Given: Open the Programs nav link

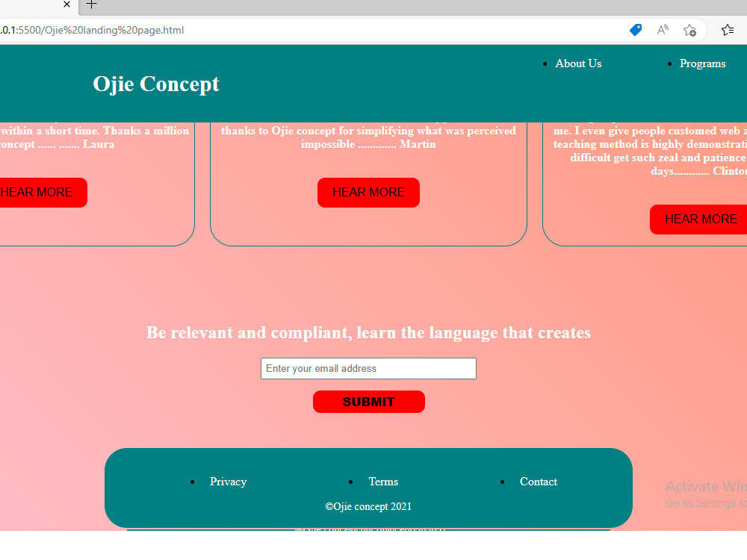Looking at the screenshot, I should 703,63.
